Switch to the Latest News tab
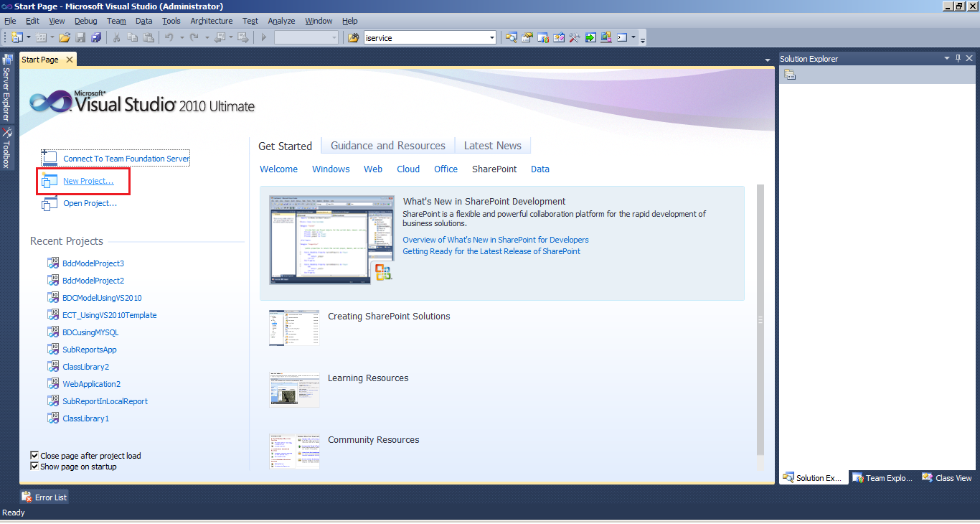This screenshot has width=980, height=524. click(x=493, y=146)
